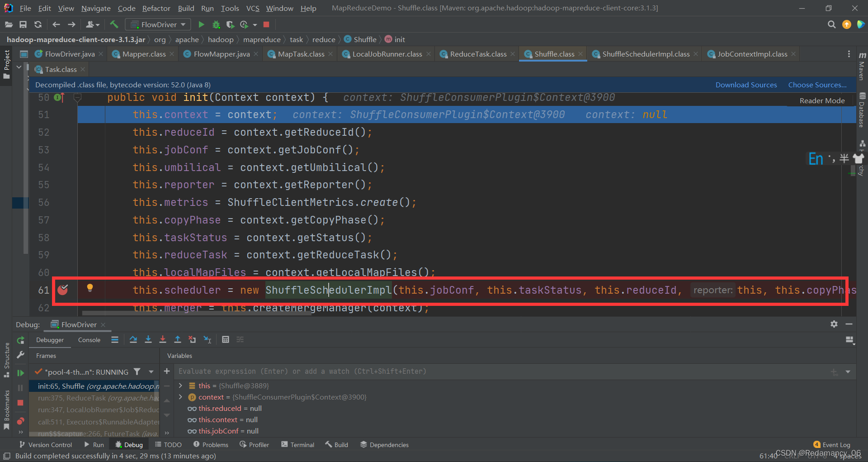The width and height of the screenshot is (868, 462).
Task: Toggle the frames filter funnel icon
Action: [137, 372]
